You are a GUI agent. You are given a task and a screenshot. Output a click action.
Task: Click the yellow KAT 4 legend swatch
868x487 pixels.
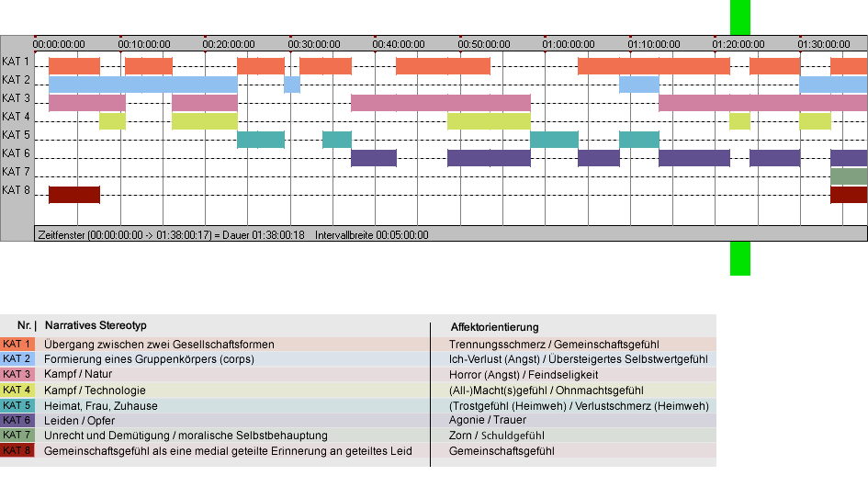pos(17,390)
